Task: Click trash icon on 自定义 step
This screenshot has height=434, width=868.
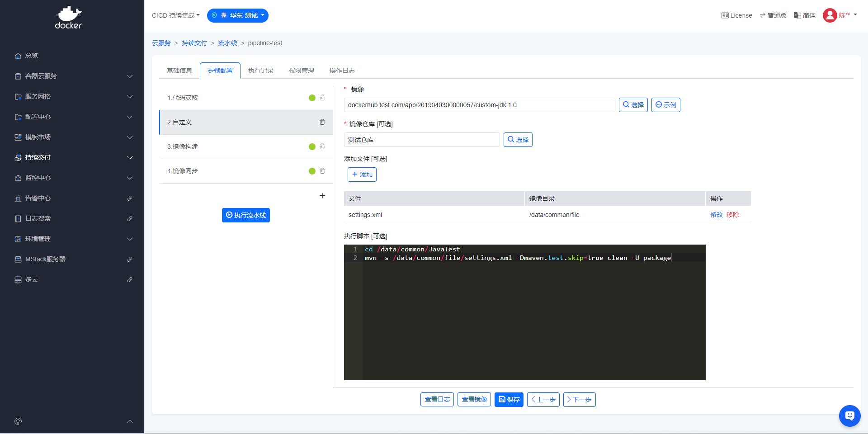Action: pos(322,122)
